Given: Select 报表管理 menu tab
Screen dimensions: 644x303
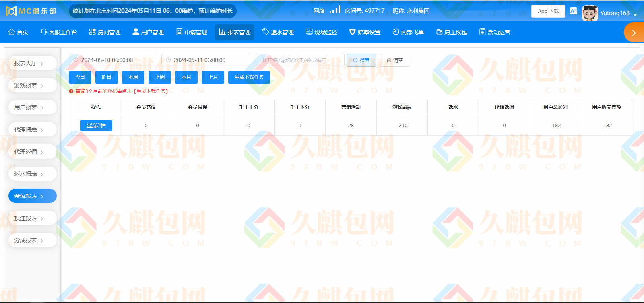Looking at the screenshot, I should (235, 32).
